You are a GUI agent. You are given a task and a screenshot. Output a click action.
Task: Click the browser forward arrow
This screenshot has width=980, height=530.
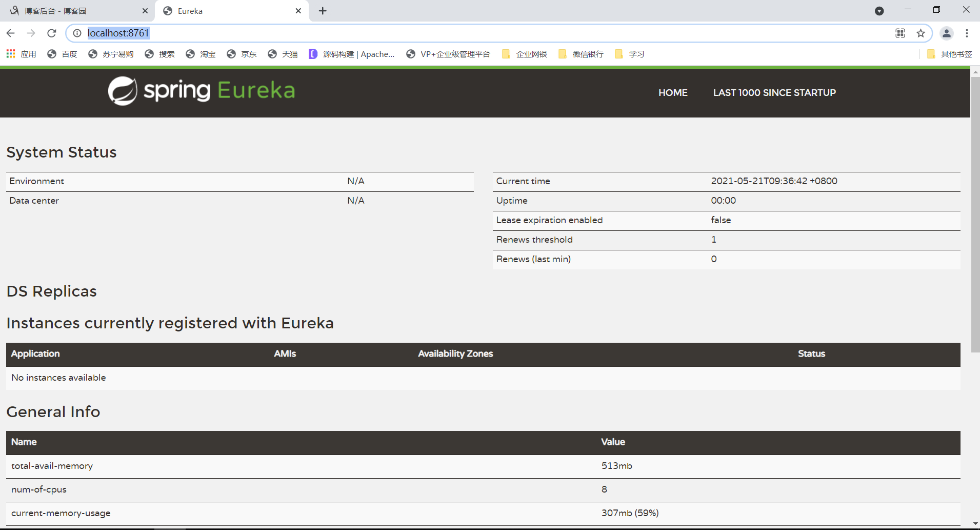pyautogui.click(x=31, y=33)
